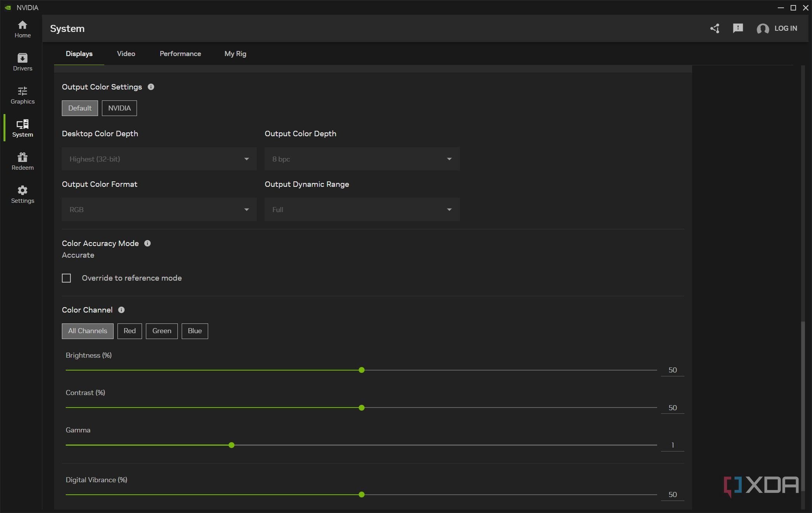
Task: Click the Brightness slider handle
Action: coord(362,370)
